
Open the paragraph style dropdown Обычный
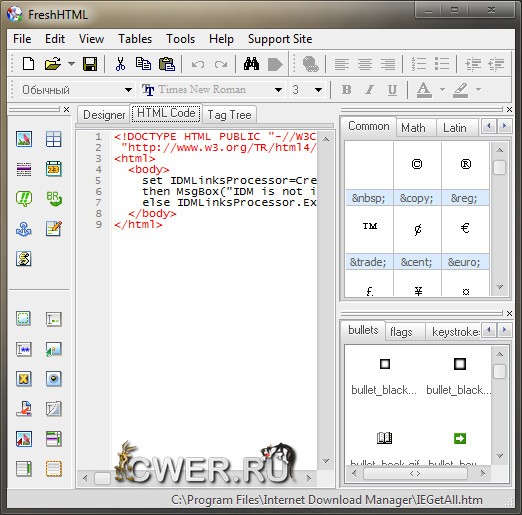[x=128, y=90]
